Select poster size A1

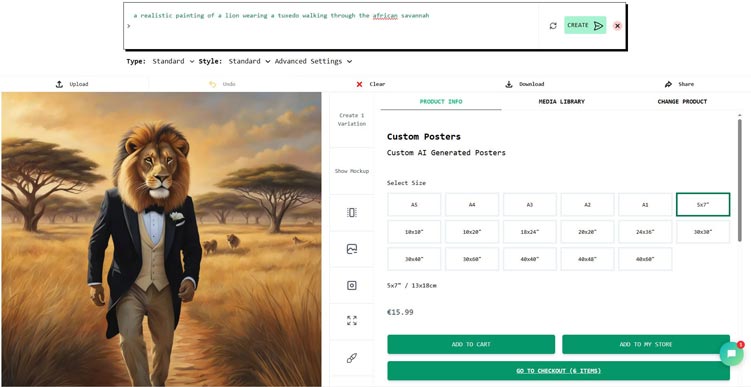point(645,205)
